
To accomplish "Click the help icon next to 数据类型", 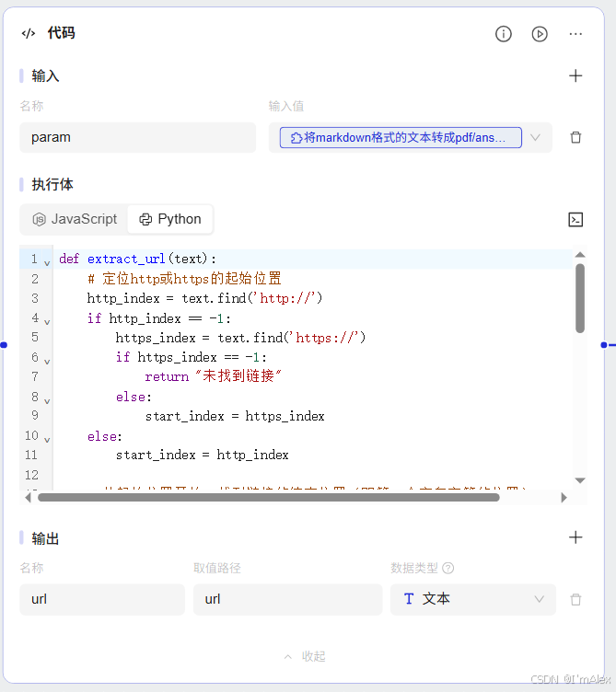I will 447,568.
